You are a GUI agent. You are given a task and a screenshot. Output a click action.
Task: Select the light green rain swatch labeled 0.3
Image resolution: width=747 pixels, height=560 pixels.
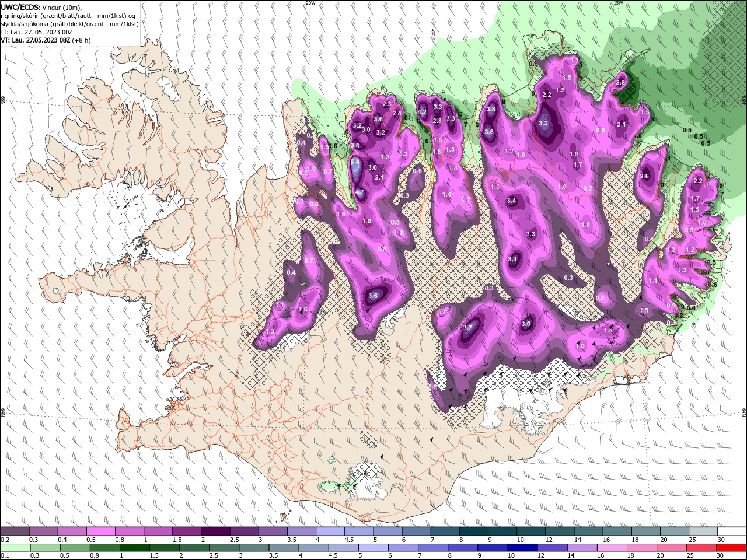(x=44, y=548)
